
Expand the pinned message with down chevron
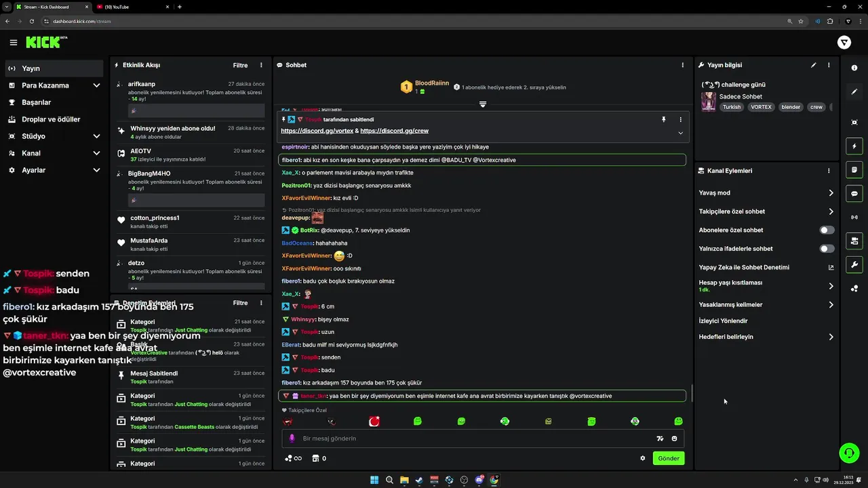(x=680, y=133)
